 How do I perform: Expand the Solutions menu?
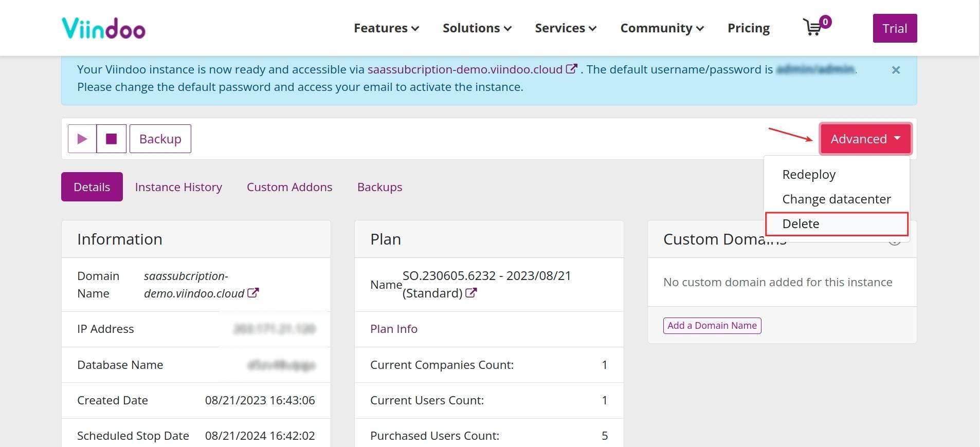tap(477, 28)
